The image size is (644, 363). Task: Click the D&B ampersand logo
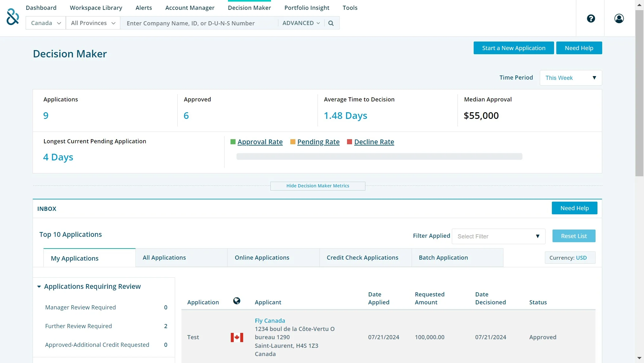point(13,17)
